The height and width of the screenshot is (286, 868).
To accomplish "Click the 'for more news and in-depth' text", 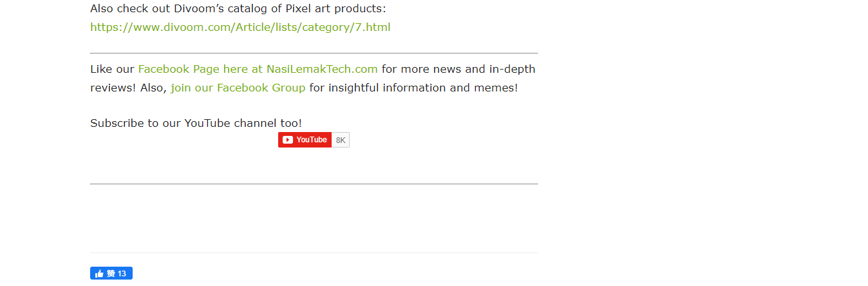I will (458, 69).
